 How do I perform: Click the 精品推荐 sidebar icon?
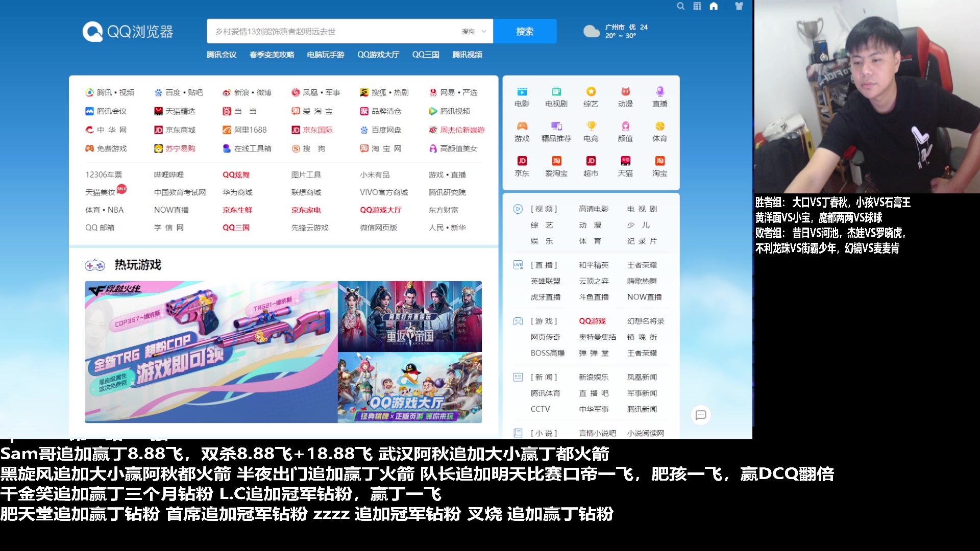tap(556, 130)
